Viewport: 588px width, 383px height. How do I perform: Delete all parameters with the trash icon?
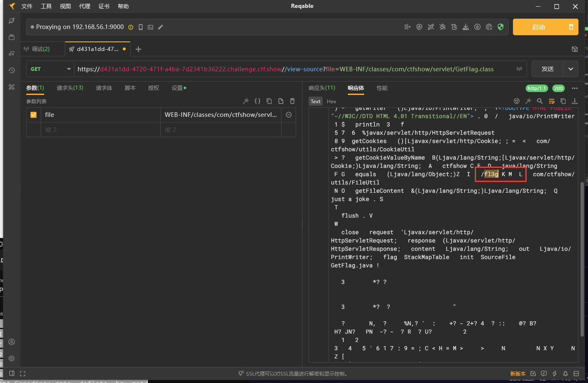coord(292,101)
